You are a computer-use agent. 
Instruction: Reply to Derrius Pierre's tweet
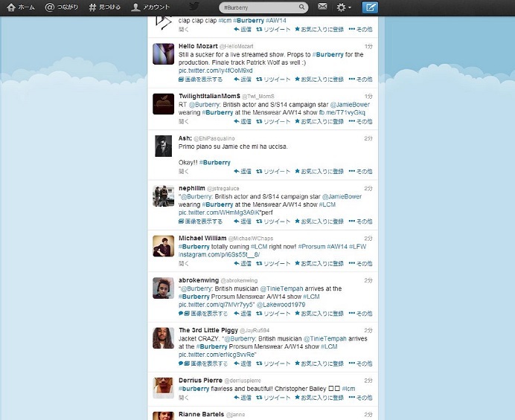[243, 398]
